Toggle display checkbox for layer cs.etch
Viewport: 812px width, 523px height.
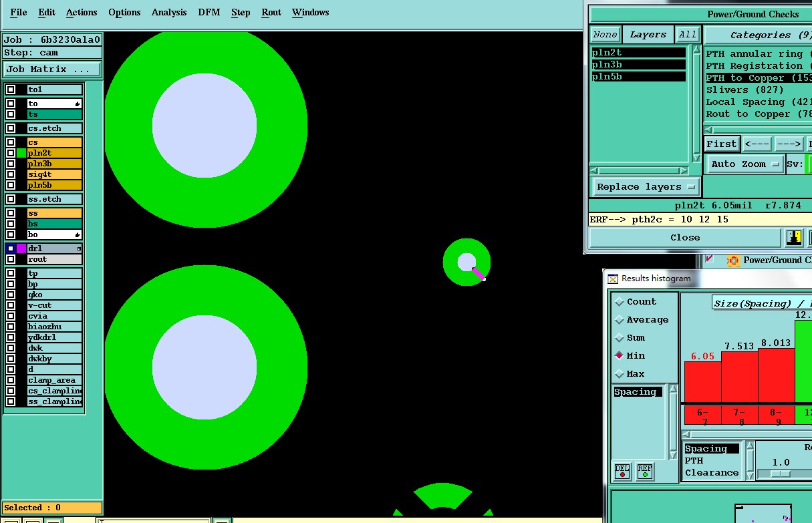11,128
